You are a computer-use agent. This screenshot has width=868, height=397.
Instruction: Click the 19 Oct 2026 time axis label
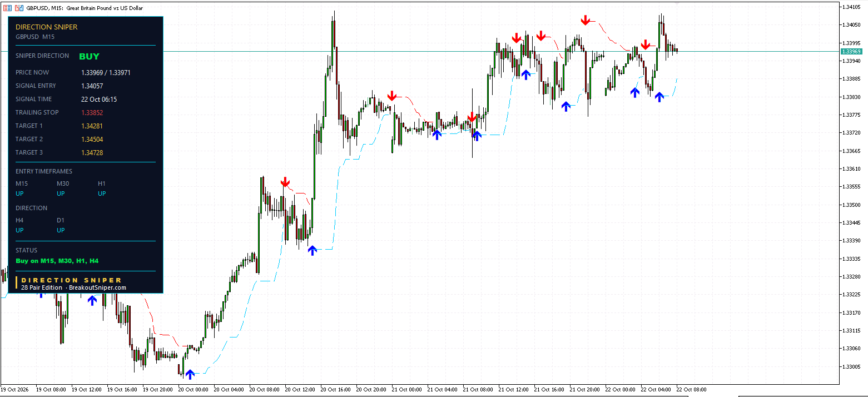click(16, 390)
